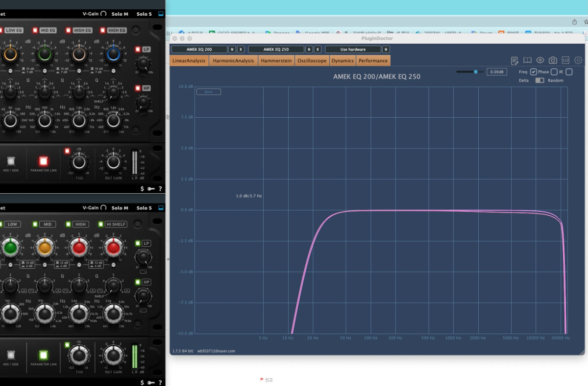588x386 pixels.
Task: Click the 1|2 compare icon
Action: pos(565,60)
